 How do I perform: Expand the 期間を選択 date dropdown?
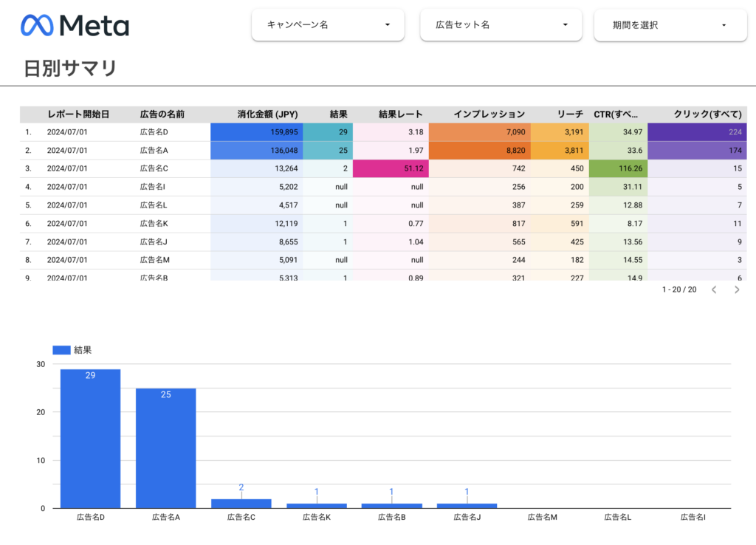pyautogui.click(x=670, y=25)
